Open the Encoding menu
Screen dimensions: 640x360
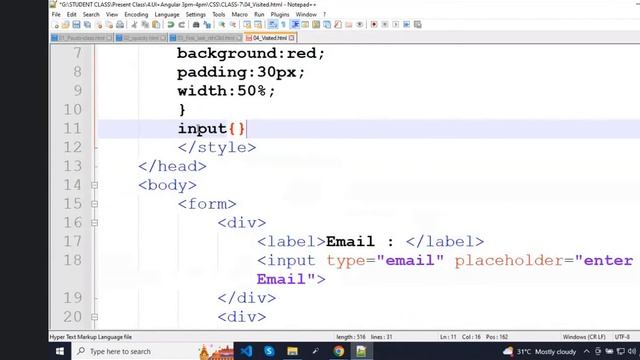[x=136, y=14]
